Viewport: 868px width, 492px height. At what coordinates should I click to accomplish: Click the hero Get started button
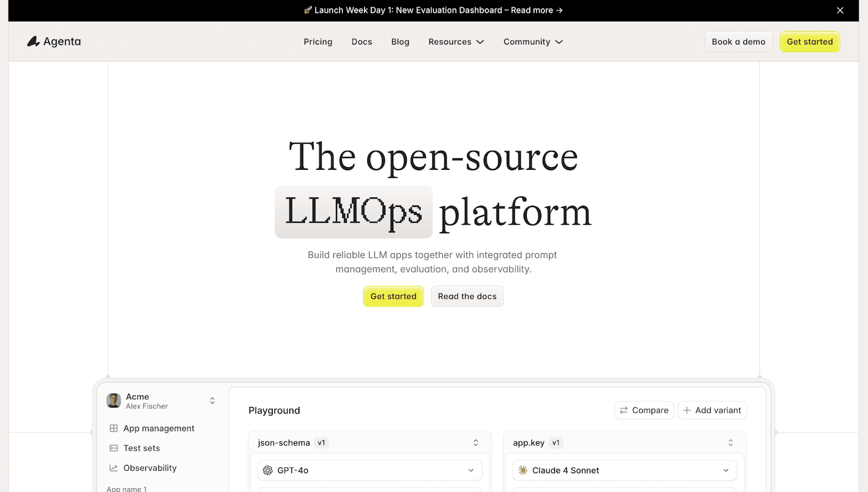[393, 296]
